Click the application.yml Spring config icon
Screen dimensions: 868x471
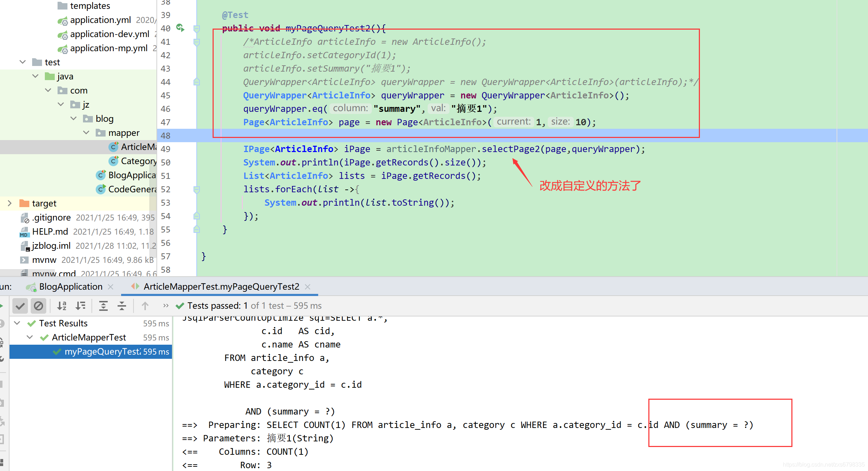(63, 20)
